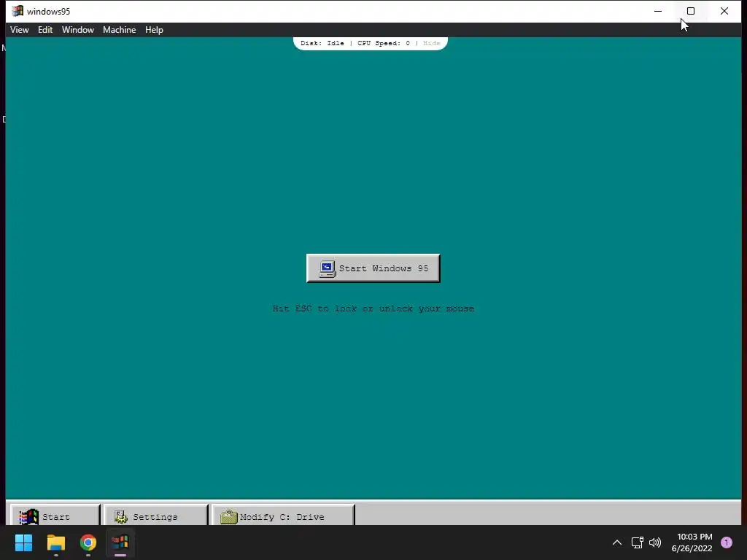Viewport: 747px width, 560px height.
Task: Open the Window menu
Action: [x=77, y=29]
